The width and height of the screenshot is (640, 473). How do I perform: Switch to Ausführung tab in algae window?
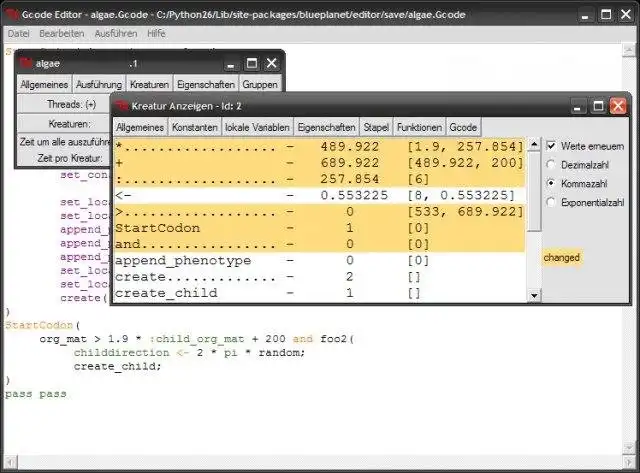pos(99,84)
